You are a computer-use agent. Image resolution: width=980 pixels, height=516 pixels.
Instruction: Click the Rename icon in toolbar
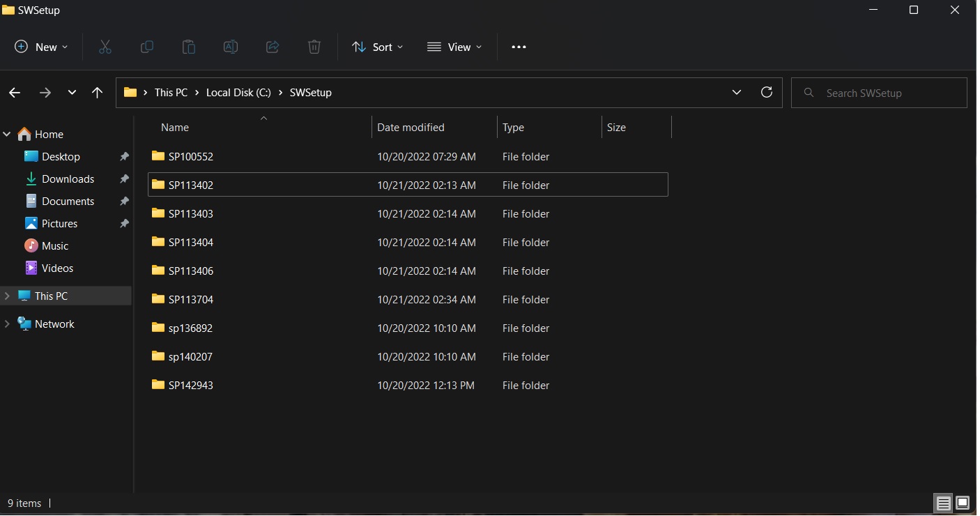(x=231, y=47)
